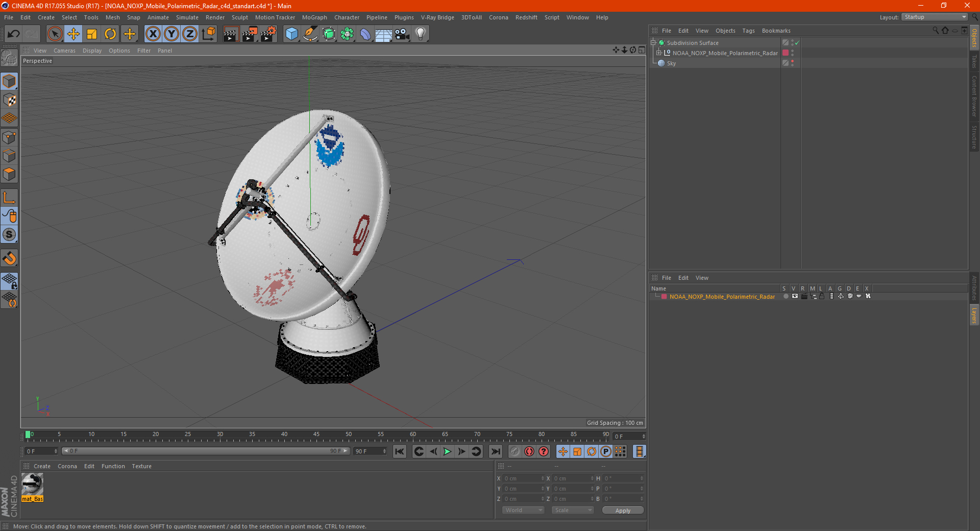The image size is (980, 531).
Task: Add a floor environment object
Action: (384, 34)
